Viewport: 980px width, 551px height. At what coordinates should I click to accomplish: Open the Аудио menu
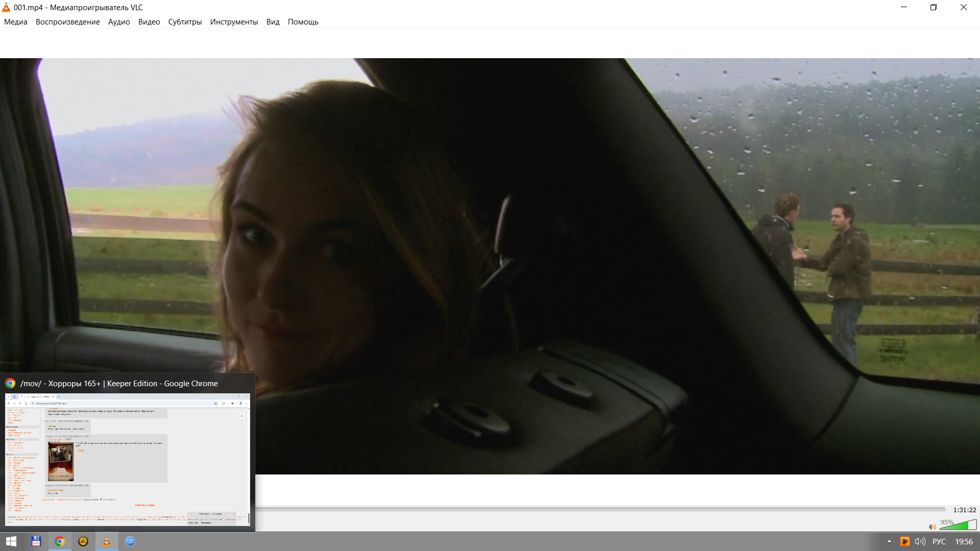119,22
